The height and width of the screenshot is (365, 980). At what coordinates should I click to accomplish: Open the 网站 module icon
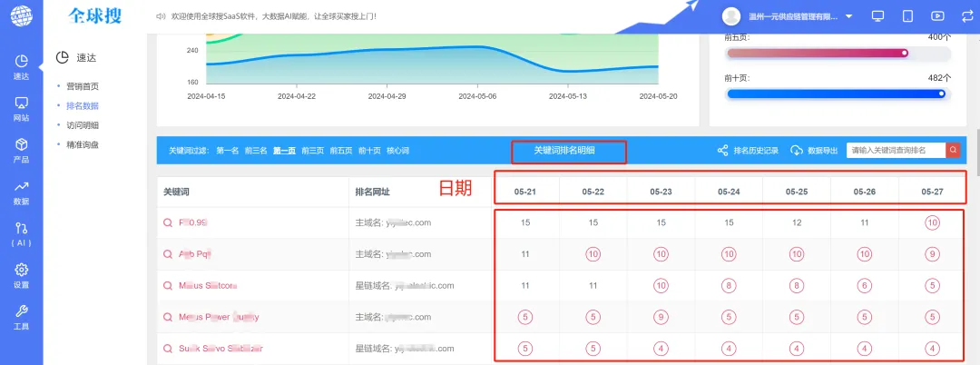point(21,109)
